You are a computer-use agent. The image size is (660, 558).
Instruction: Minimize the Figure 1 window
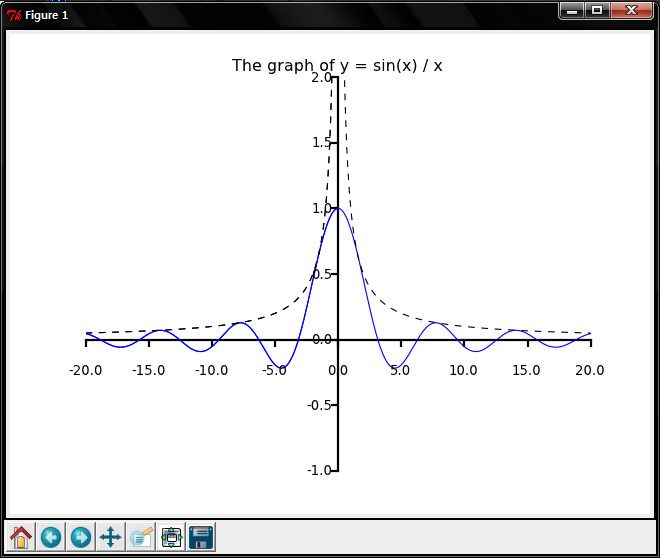[x=572, y=11]
